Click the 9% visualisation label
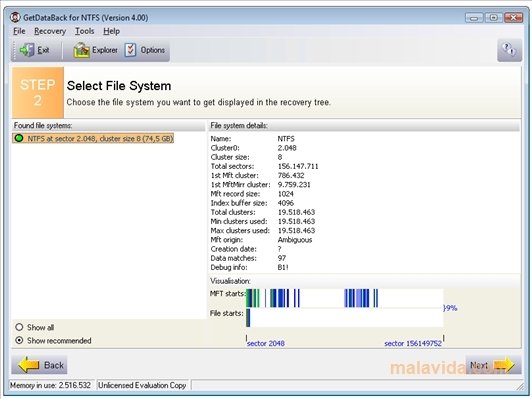The height and width of the screenshot is (399, 532). tap(451, 308)
